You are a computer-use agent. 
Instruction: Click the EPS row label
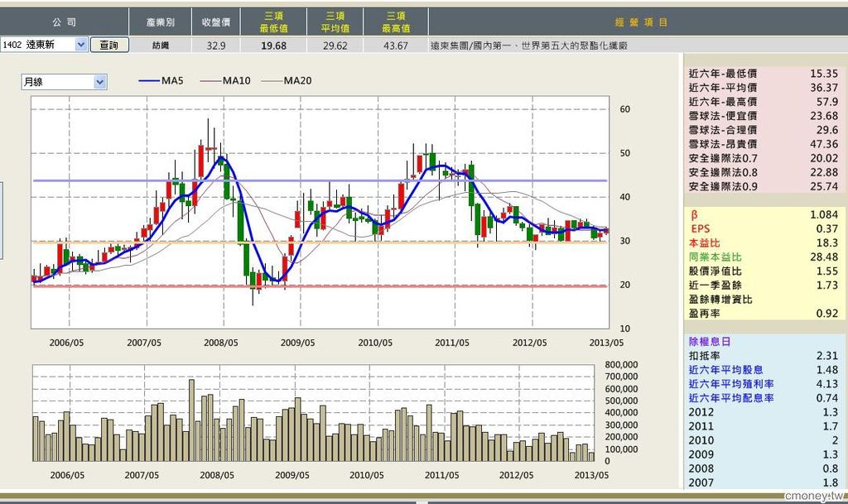click(x=701, y=229)
